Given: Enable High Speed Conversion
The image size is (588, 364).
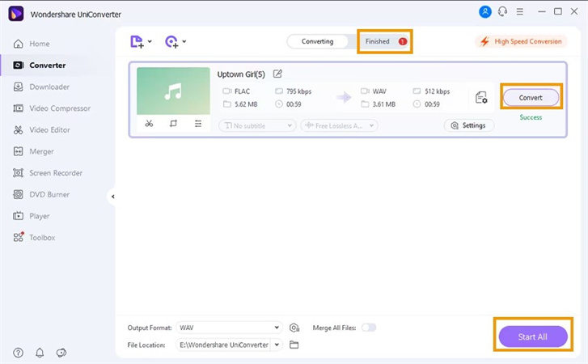Looking at the screenshot, I should pyautogui.click(x=521, y=41).
